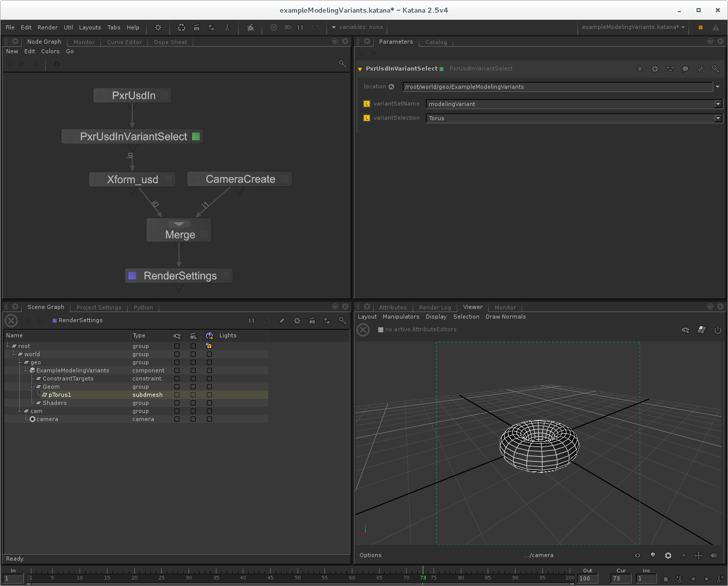Toggle first checkbox on the camera row
728x586 pixels.
point(177,420)
